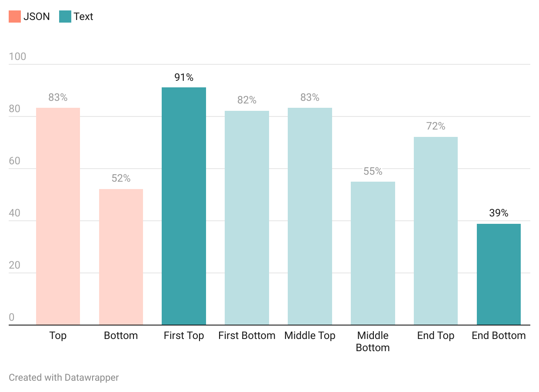Click the Middle Bottom axis label
Screen dimensions: 539x392
point(373,342)
